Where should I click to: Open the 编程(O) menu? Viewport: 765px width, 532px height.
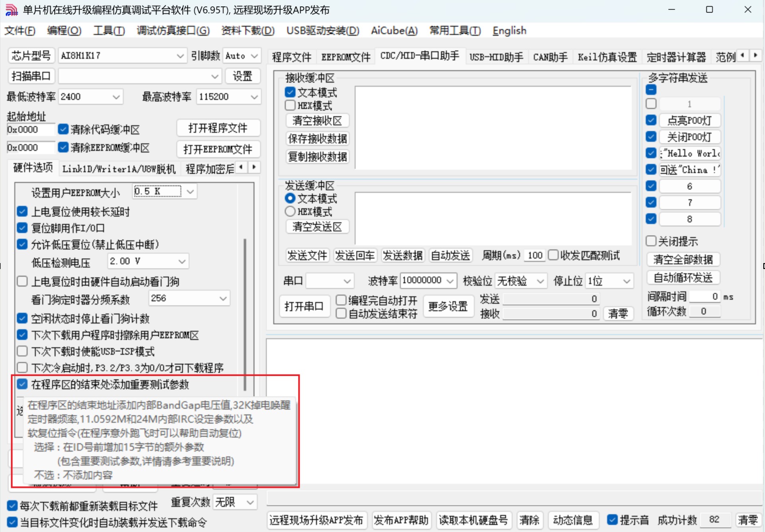pos(64,31)
